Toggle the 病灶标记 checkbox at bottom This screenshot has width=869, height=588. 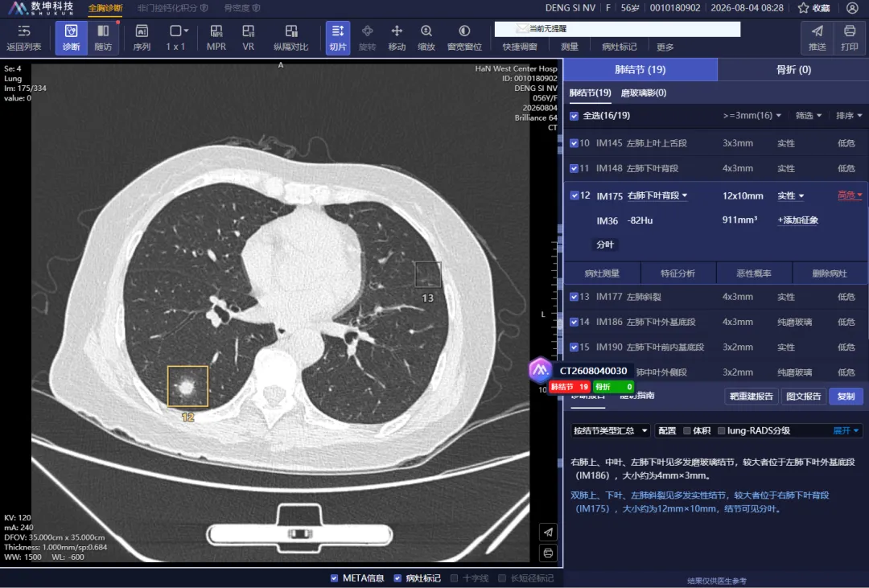(397, 578)
